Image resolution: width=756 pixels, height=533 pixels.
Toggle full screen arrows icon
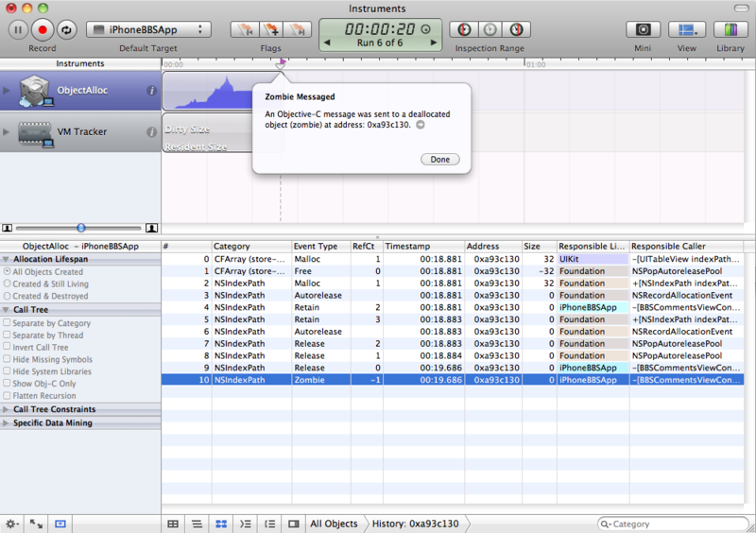pyautogui.click(x=36, y=524)
